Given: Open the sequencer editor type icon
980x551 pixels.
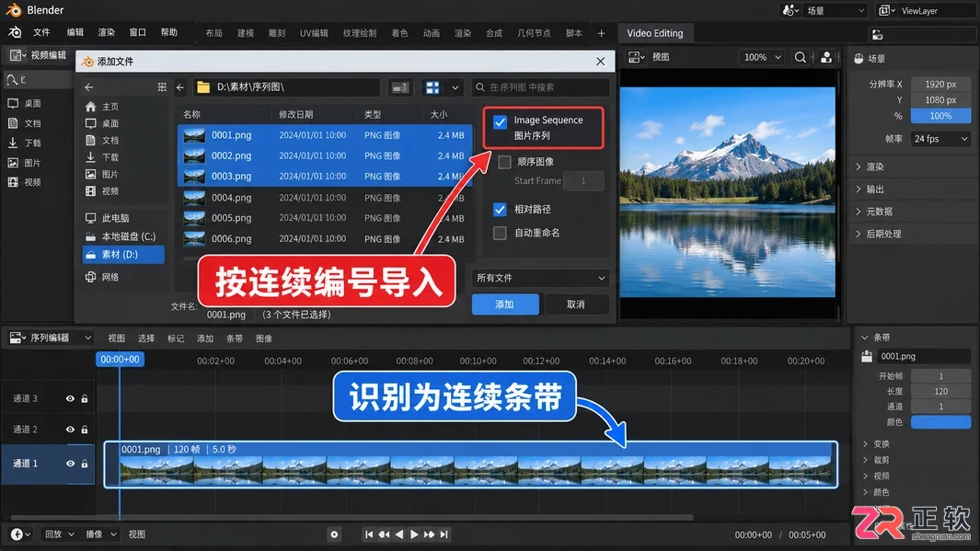Looking at the screenshot, I should point(17,338).
